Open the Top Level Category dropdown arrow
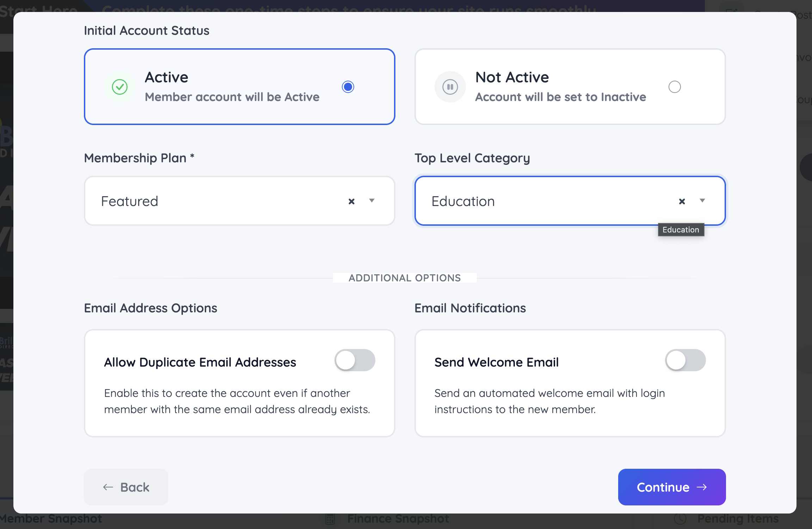 click(x=702, y=201)
